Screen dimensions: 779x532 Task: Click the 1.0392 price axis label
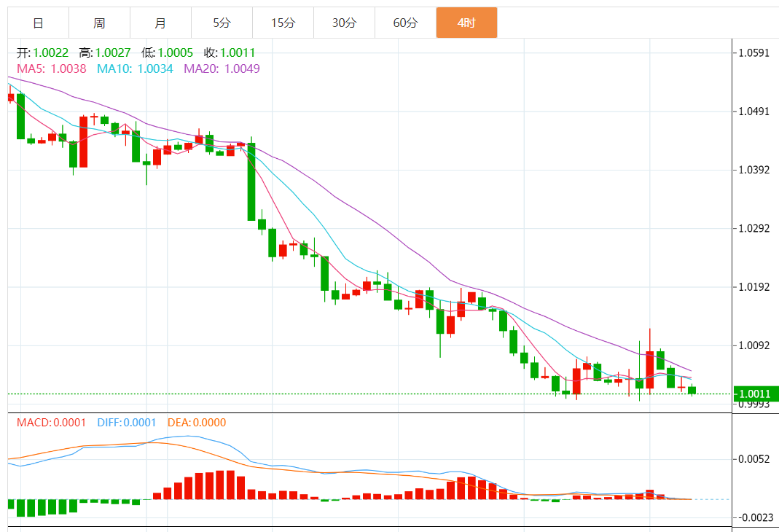(x=754, y=170)
